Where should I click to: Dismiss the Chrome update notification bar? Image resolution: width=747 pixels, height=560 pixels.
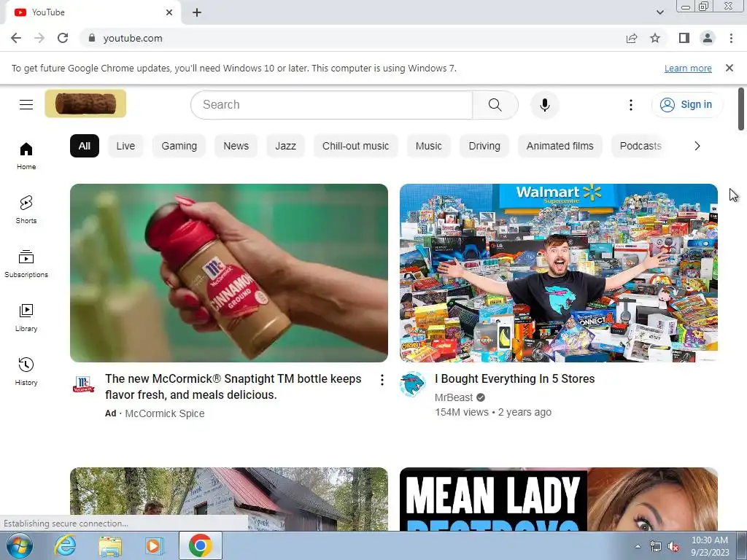(x=729, y=68)
